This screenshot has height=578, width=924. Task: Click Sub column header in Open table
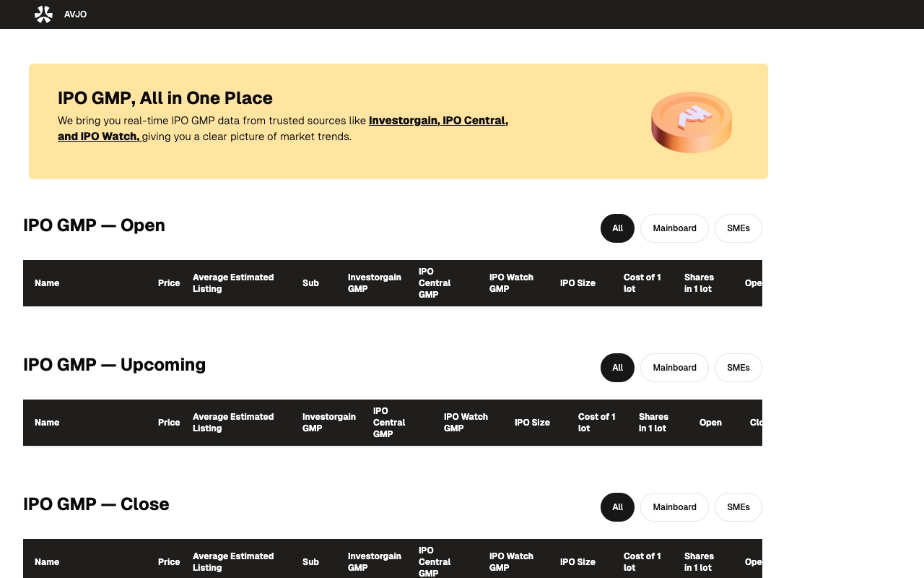click(310, 283)
